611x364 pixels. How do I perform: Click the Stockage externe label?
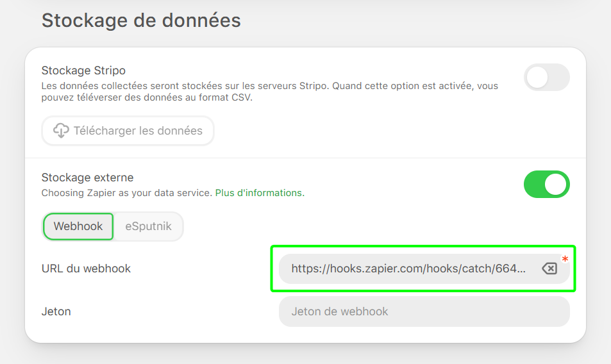coord(87,178)
